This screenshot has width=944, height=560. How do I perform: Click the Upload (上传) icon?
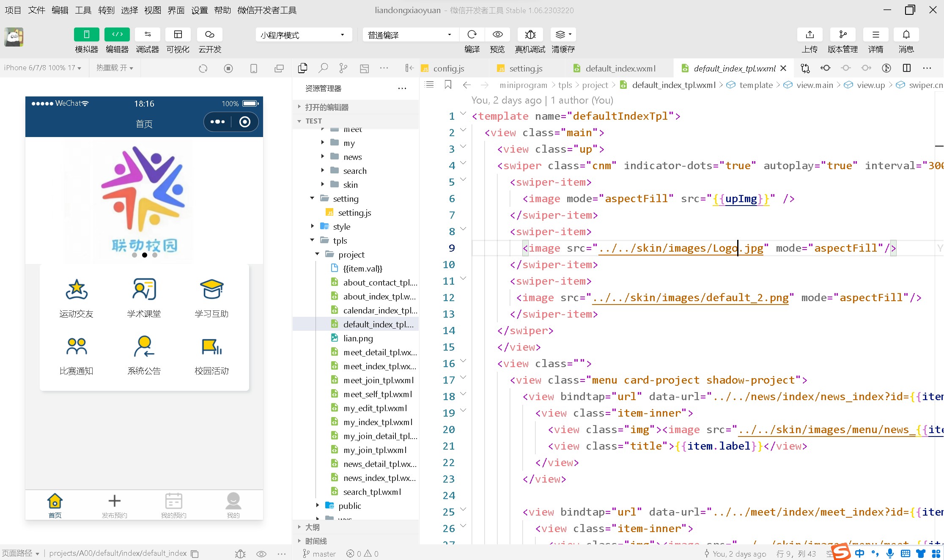(x=810, y=35)
